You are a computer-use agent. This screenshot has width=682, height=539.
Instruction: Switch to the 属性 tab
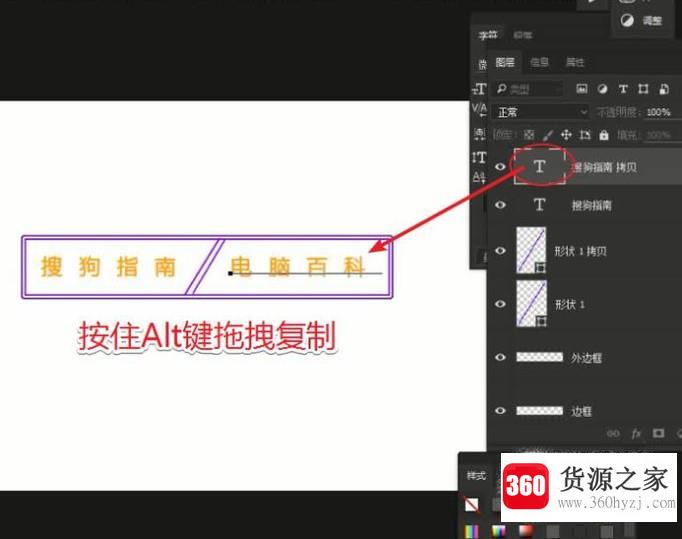[x=574, y=62]
